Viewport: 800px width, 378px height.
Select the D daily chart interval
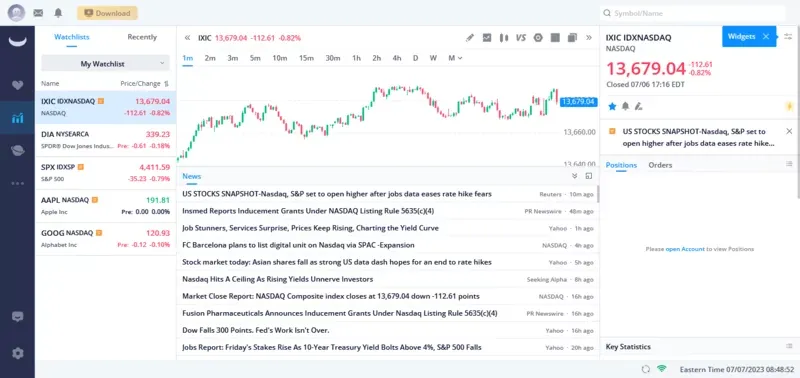click(415, 58)
